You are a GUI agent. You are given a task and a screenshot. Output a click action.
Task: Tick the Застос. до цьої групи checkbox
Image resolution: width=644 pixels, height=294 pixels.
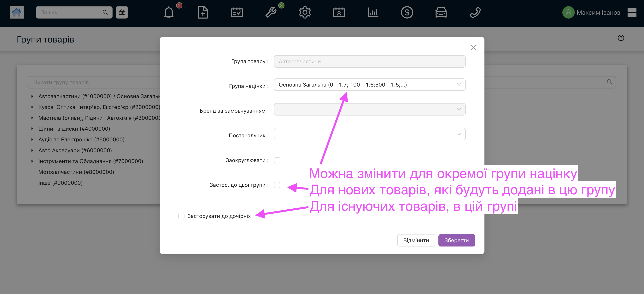click(277, 185)
